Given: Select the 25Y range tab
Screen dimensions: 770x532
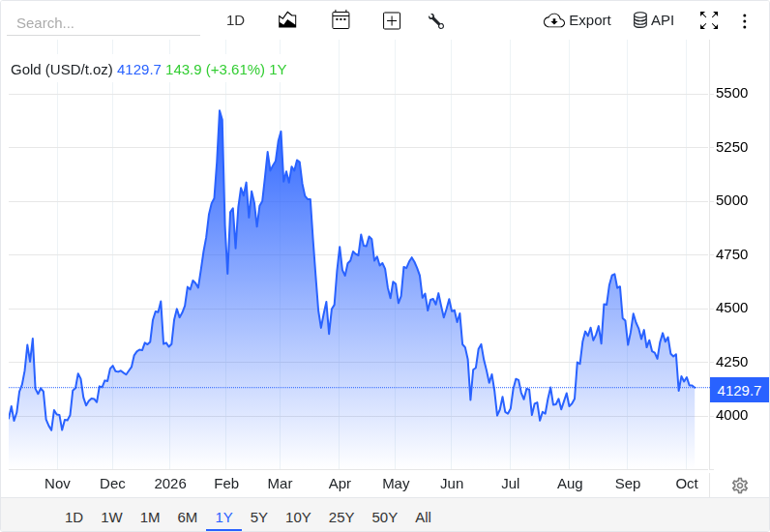Looking at the screenshot, I should (x=341, y=517).
